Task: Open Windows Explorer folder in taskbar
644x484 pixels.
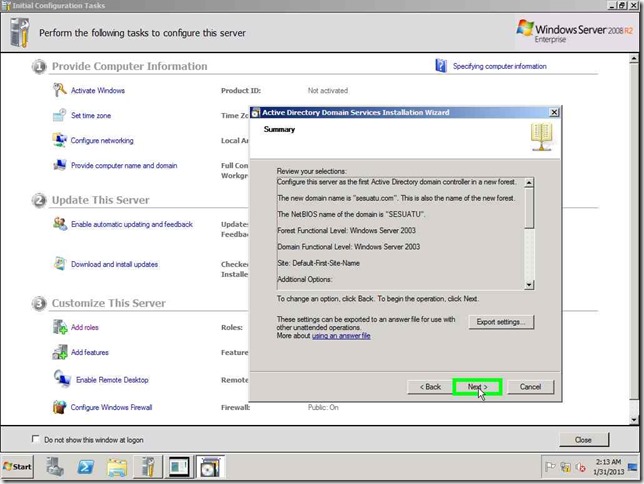Action: 117,467
